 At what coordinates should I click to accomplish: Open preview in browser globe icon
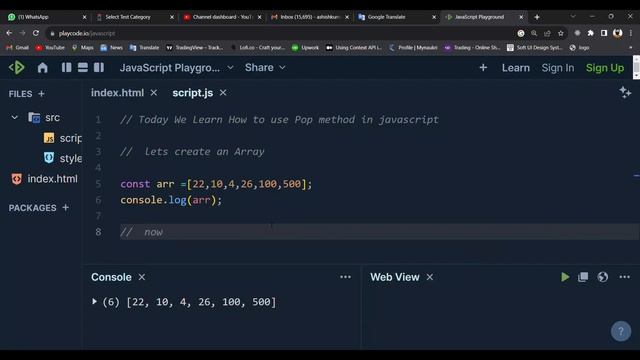[602, 277]
